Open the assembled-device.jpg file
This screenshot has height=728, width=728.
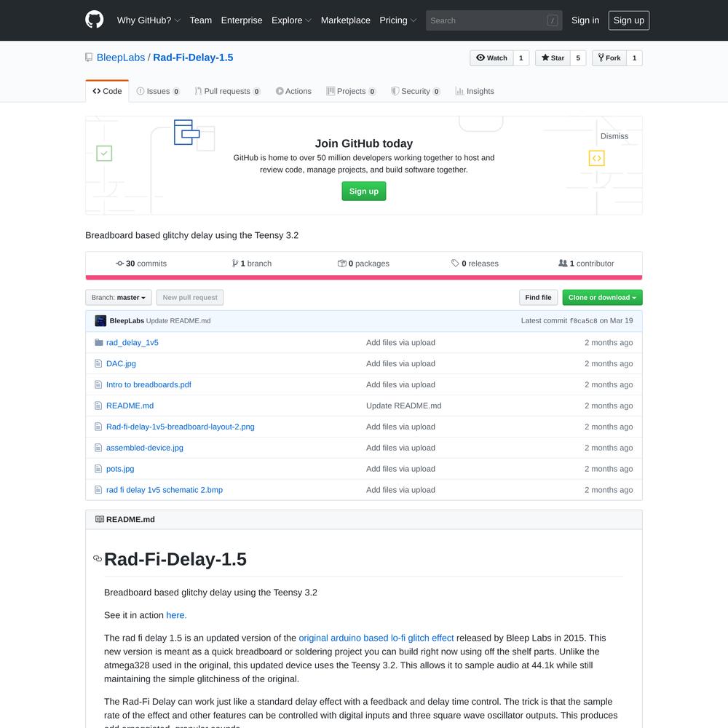[x=145, y=448]
